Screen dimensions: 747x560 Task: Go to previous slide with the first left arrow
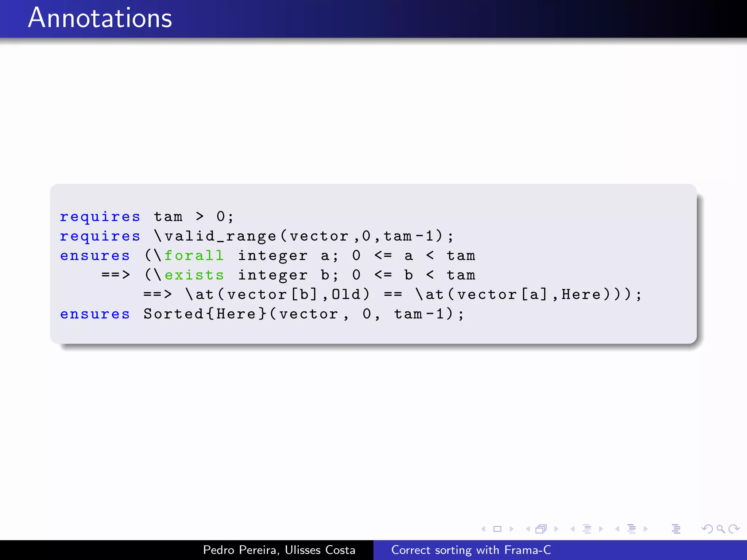coord(483,529)
